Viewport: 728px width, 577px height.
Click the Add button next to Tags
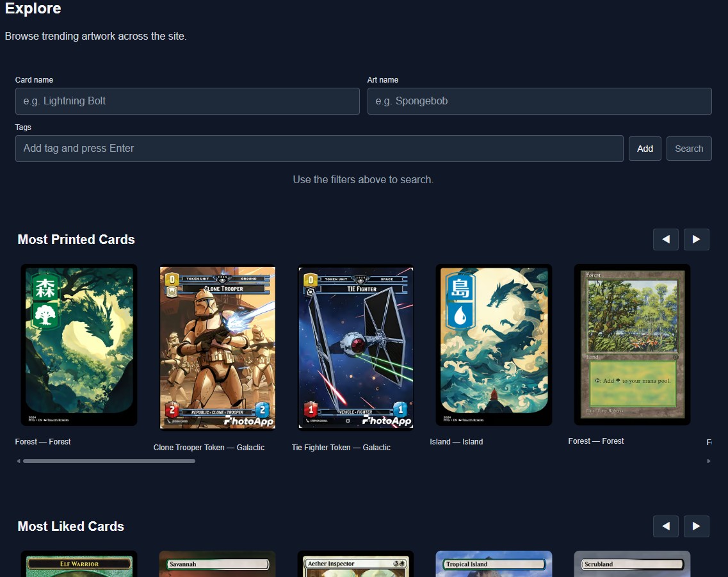pos(645,148)
